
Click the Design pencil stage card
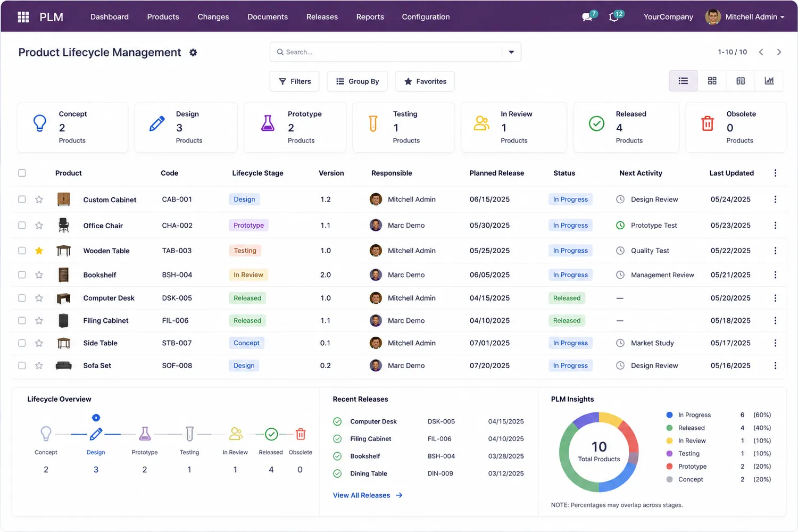pyautogui.click(x=186, y=127)
